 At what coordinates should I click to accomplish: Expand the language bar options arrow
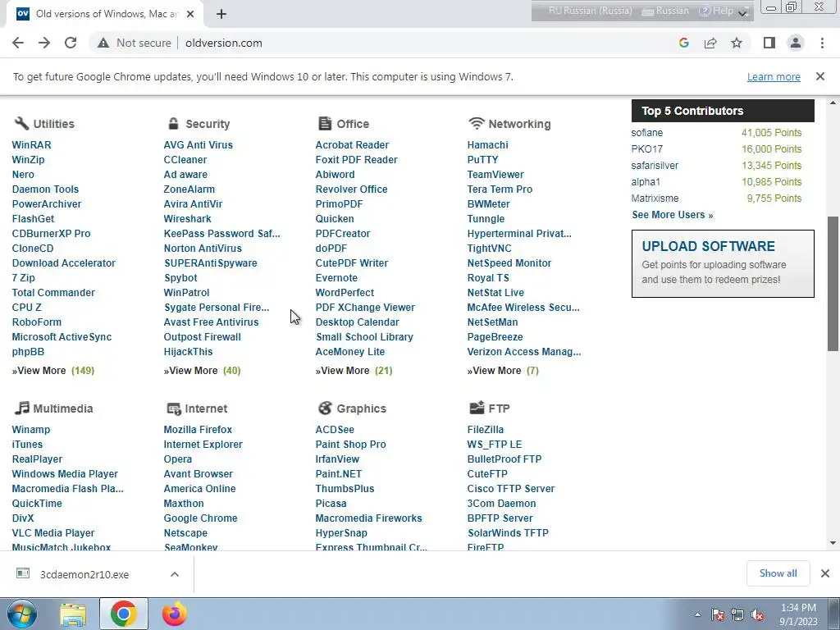[742, 12]
